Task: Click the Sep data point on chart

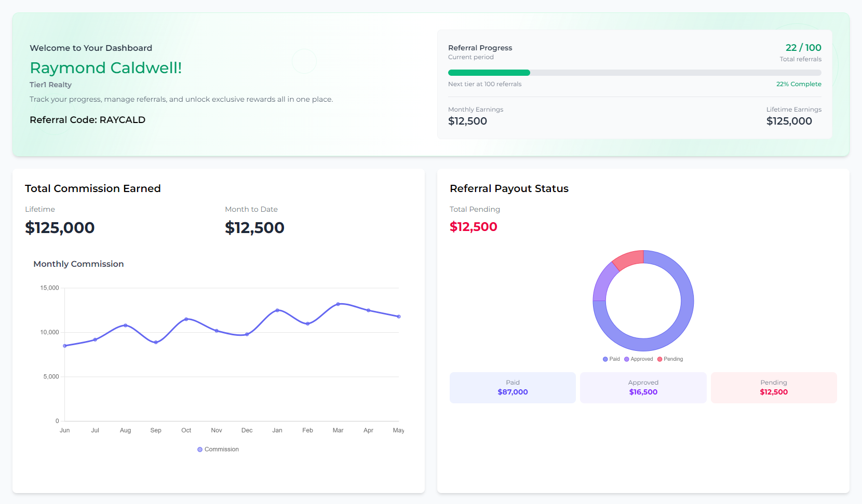Action: [x=156, y=342]
